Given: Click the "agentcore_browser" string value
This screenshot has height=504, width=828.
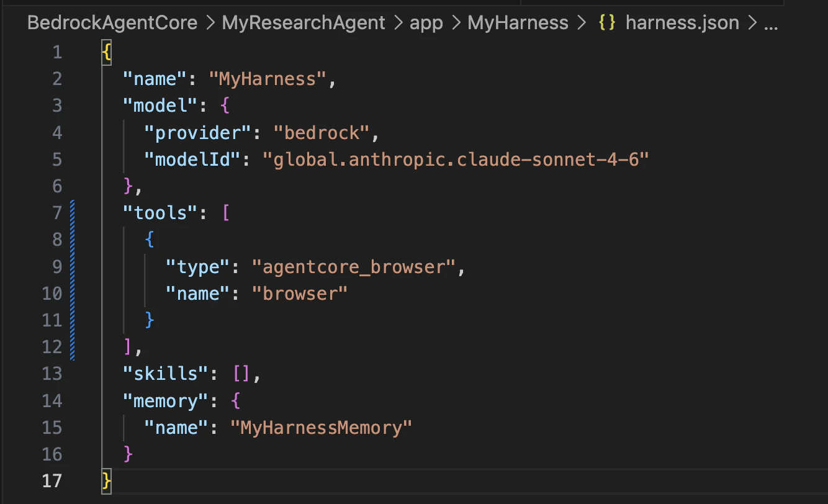Looking at the screenshot, I should [x=354, y=266].
